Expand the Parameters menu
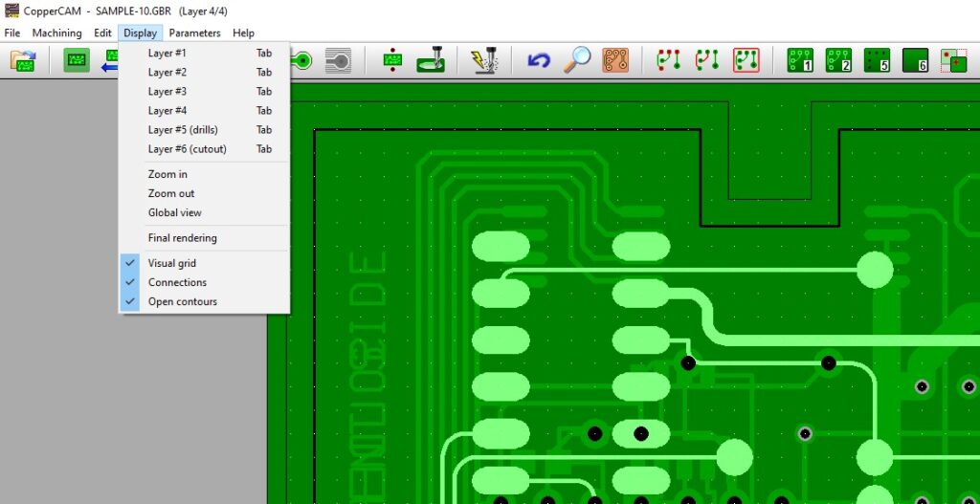The image size is (980, 504). [x=194, y=33]
